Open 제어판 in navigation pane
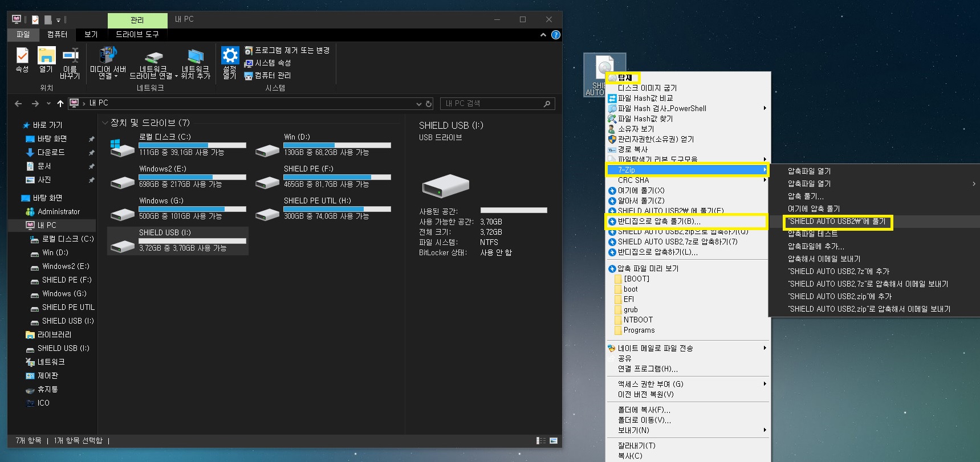 pyautogui.click(x=47, y=375)
